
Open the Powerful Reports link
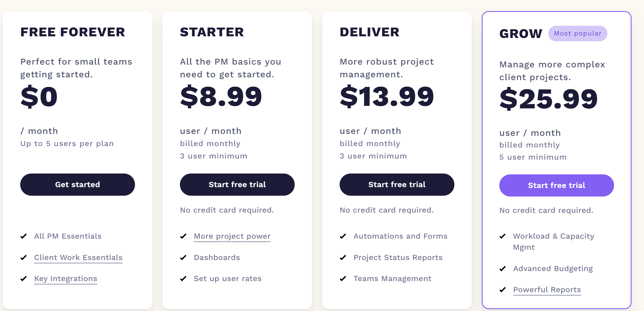pos(547,290)
